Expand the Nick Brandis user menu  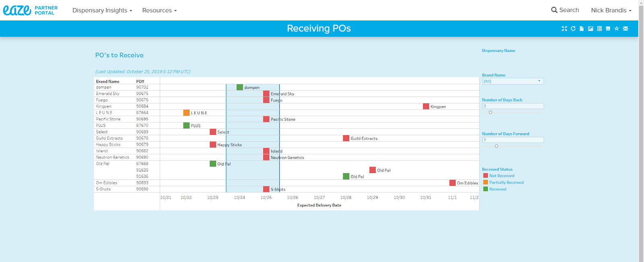pos(611,10)
